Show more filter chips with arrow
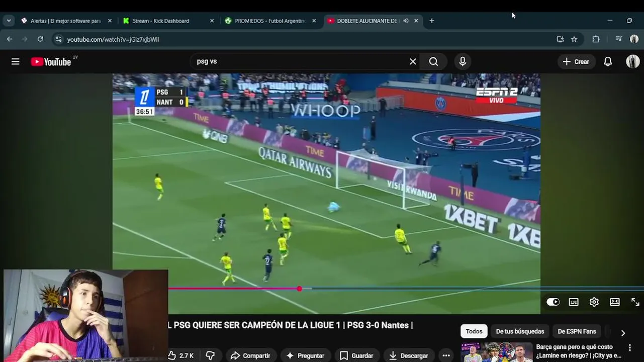This screenshot has height=362, width=644. (623, 332)
